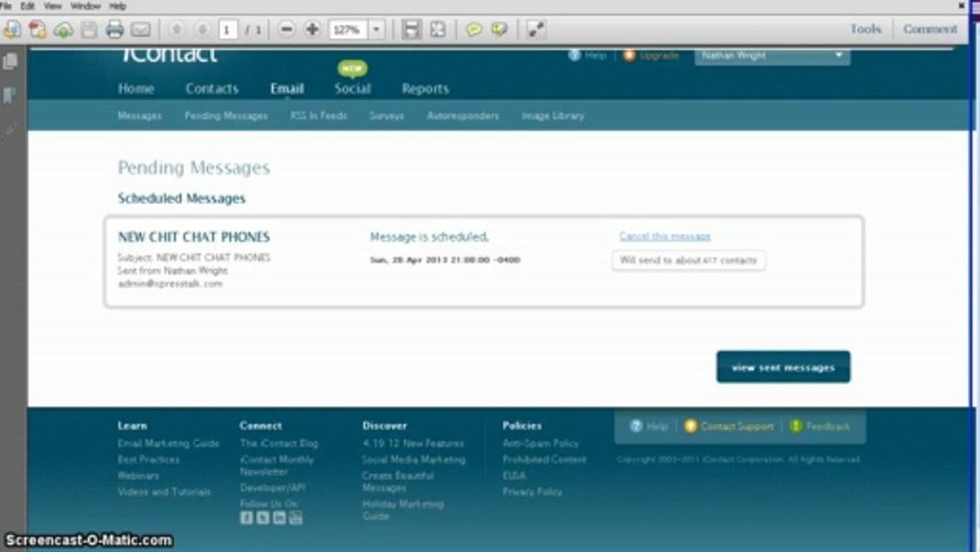Screen dimensions: 980x552
Task: Click the Privacy Policy footer link
Action: 533,491
